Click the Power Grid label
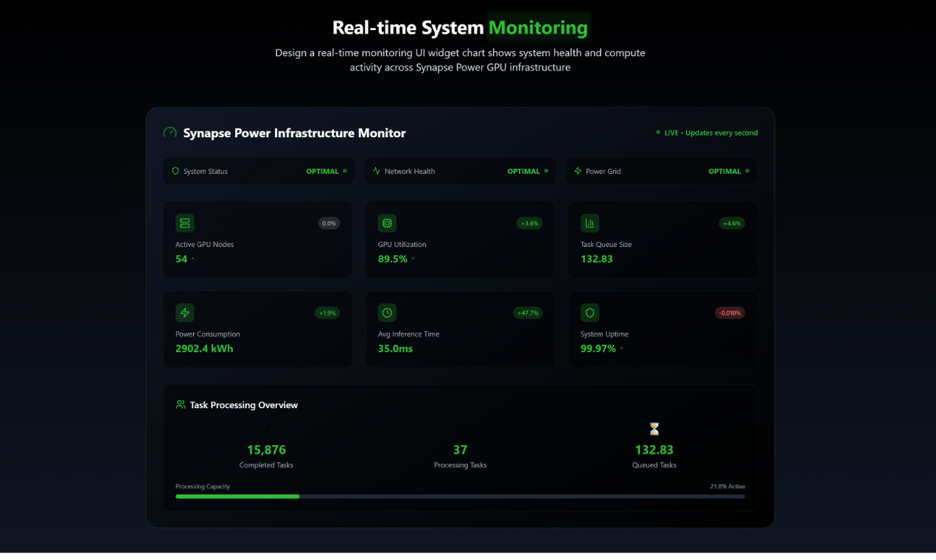The image size is (936, 560). [x=604, y=171]
